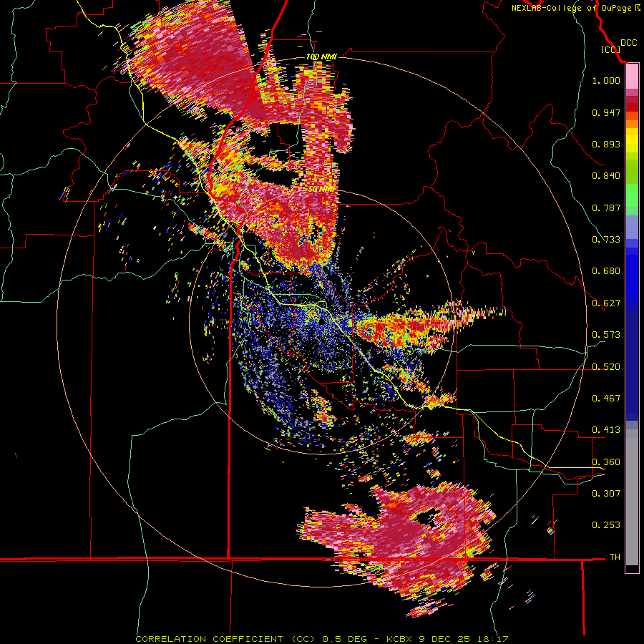Click the TH threshold label on the scale
The width and height of the screenshot is (644, 644).
[615, 557]
